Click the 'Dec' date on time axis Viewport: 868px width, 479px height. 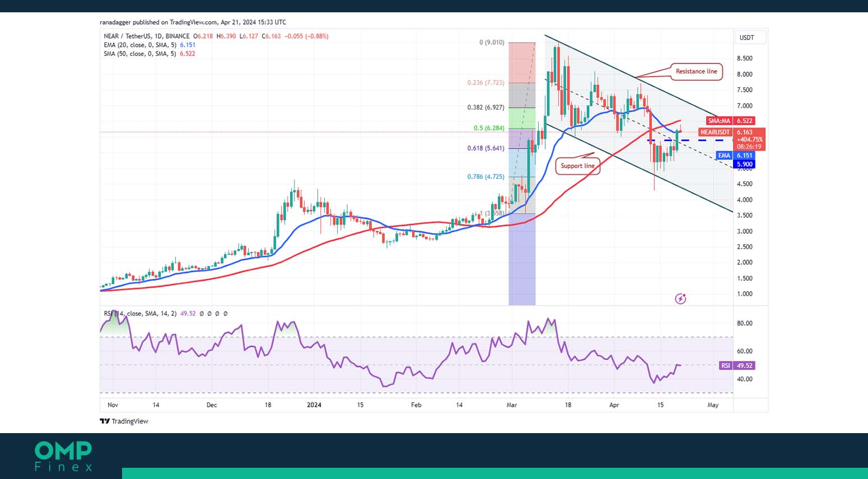point(212,405)
